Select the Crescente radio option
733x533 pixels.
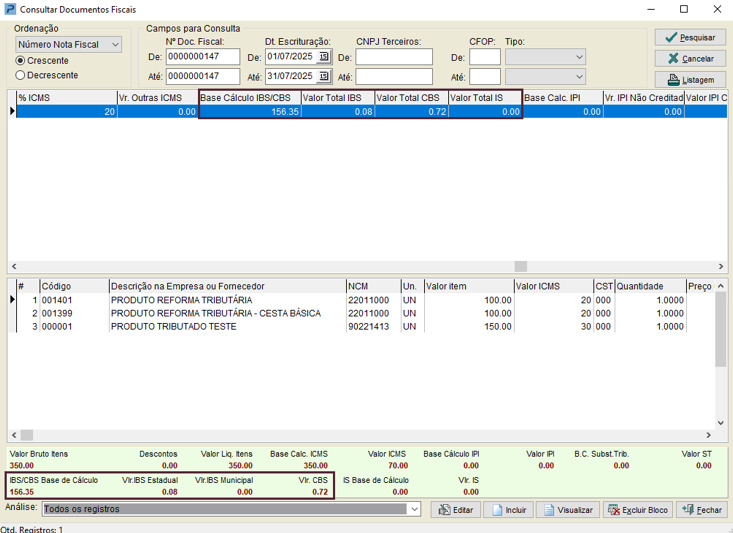[x=21, y=61]
